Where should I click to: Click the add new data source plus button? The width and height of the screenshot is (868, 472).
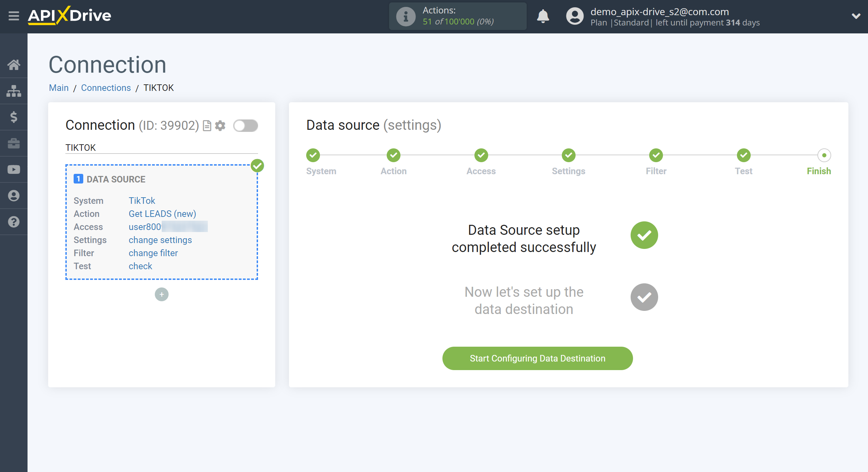point(161,294)
